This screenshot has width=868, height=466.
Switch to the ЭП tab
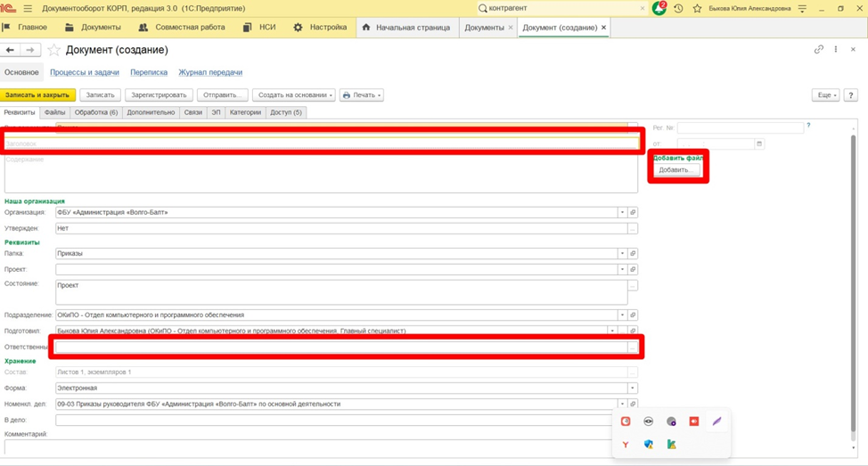tap(216, 112)
